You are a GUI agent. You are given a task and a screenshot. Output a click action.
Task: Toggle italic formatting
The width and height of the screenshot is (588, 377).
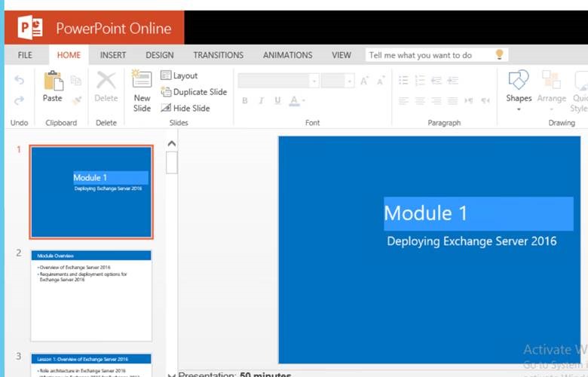[262, 100]
